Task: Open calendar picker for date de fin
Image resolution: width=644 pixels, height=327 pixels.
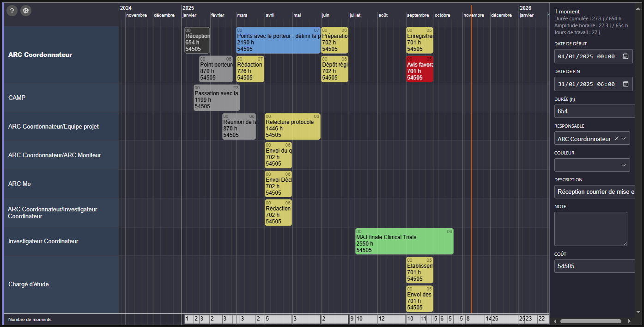Action: pos(626,84)
